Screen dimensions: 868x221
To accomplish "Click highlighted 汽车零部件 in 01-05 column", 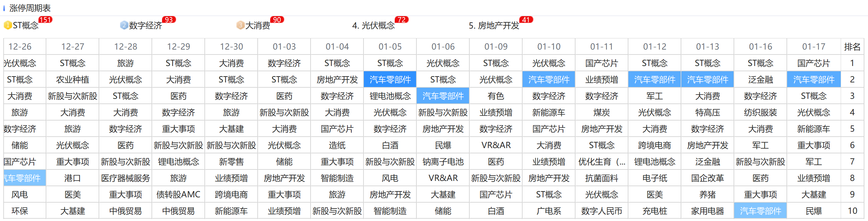I will coord(390,79).
